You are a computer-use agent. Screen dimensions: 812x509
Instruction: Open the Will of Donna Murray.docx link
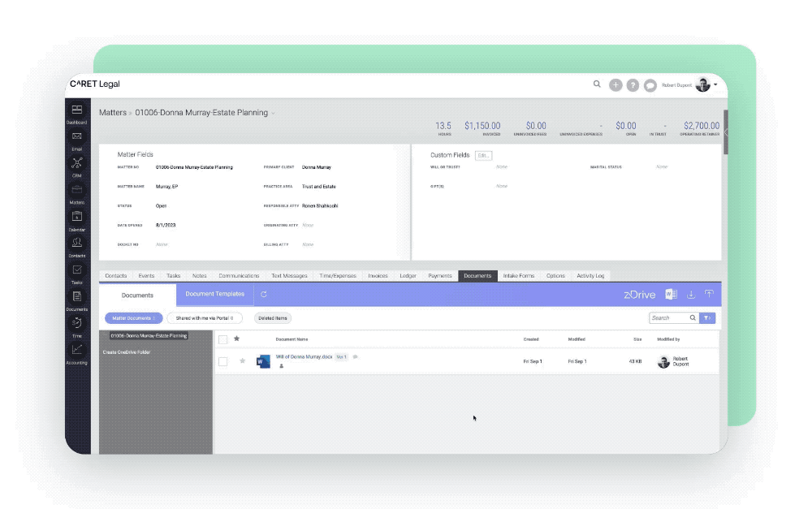click(x=304, y=357)
